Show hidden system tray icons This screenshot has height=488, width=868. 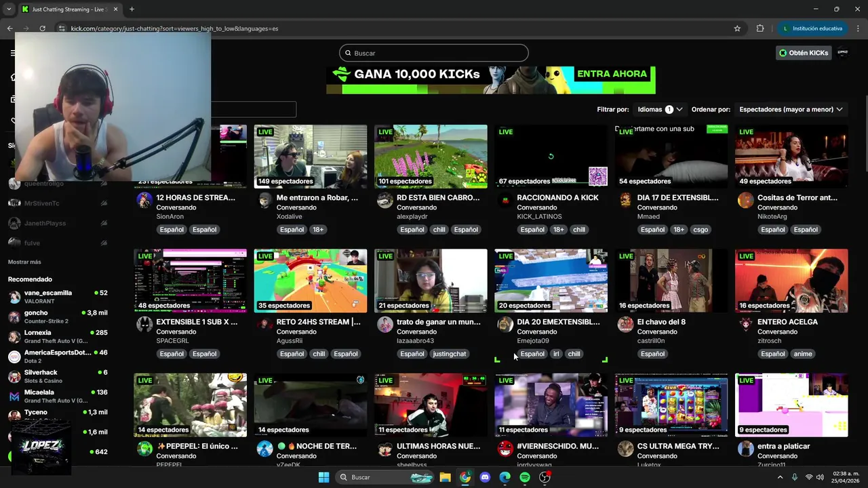780,477
